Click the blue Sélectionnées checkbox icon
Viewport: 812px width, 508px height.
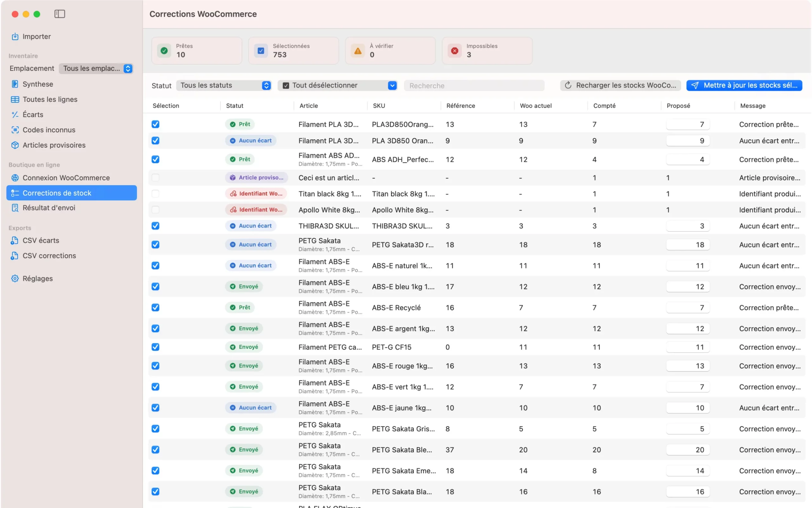pos(261,51)
